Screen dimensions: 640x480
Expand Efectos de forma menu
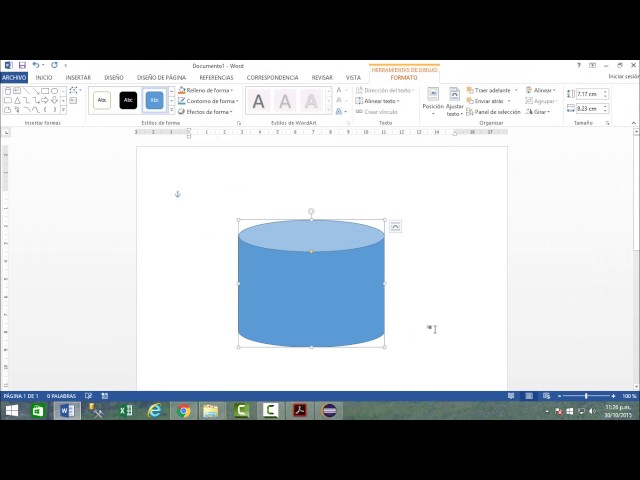tap(206, 112)
